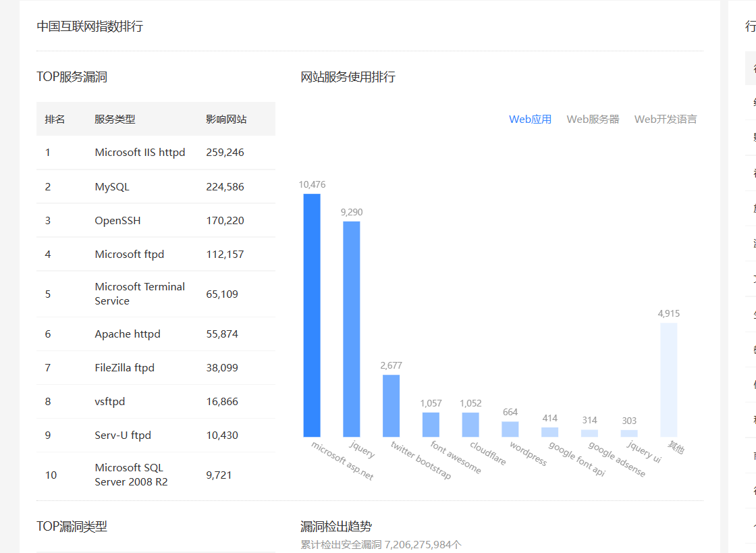Select the Serv-U ftpd row
This screenshot has width=756, height=553.
point(156,435)
